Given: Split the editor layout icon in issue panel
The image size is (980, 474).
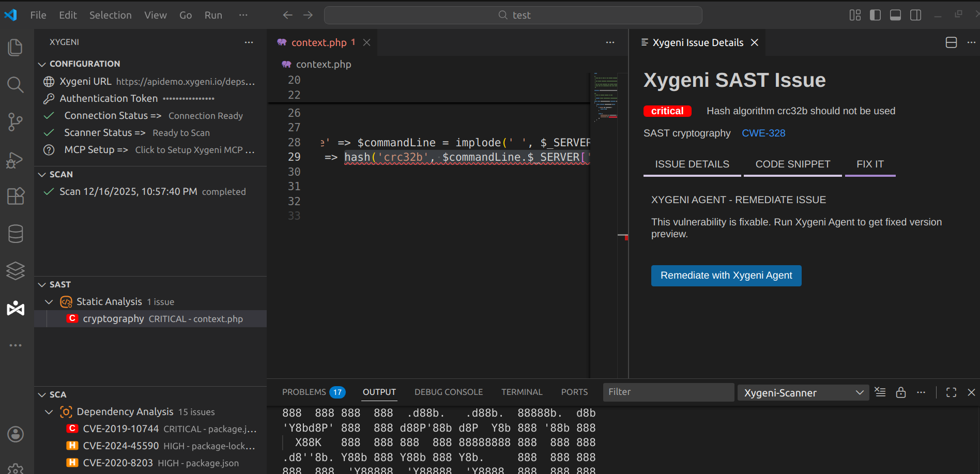Looking at the screenshot, I should 951,42.
